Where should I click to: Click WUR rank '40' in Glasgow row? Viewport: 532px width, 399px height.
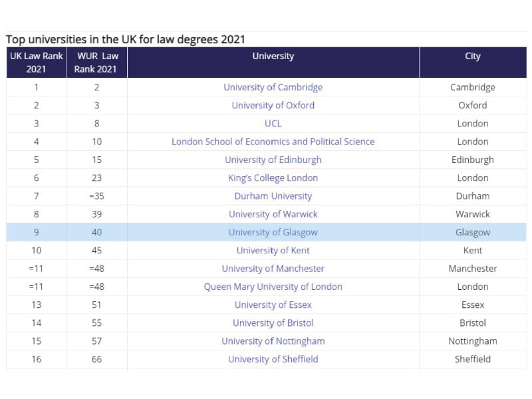(x=96, y=232)
